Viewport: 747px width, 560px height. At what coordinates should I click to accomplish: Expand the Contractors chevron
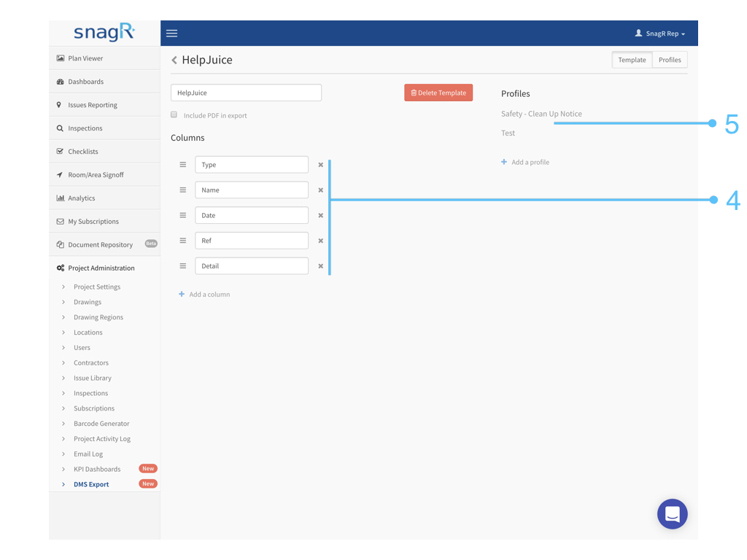pos(63,363)
